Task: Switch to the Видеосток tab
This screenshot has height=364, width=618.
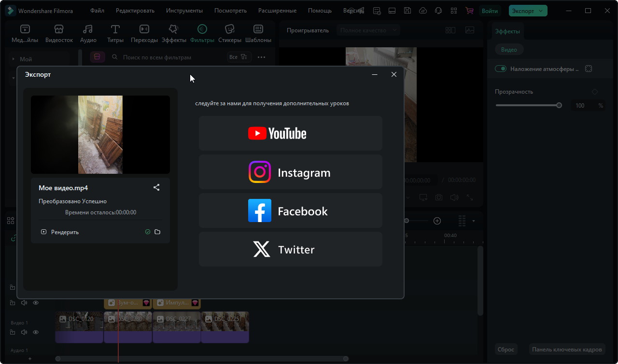Action: (x=59, y=34)
